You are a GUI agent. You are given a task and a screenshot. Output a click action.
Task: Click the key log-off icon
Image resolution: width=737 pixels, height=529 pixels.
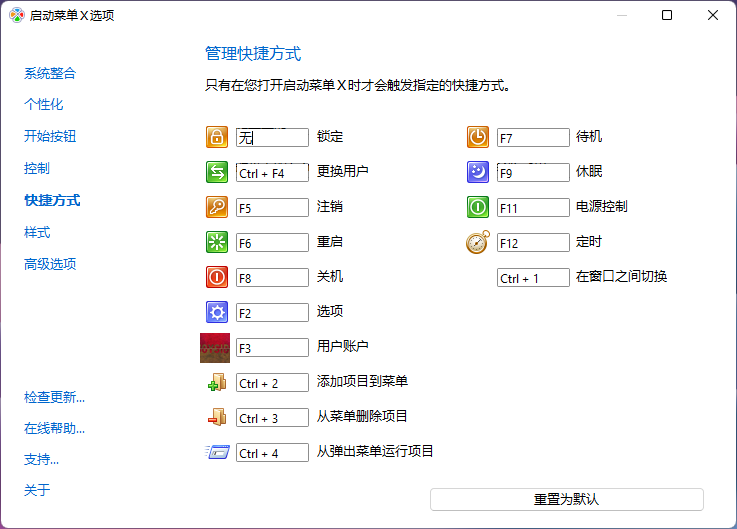pos(217,207)
